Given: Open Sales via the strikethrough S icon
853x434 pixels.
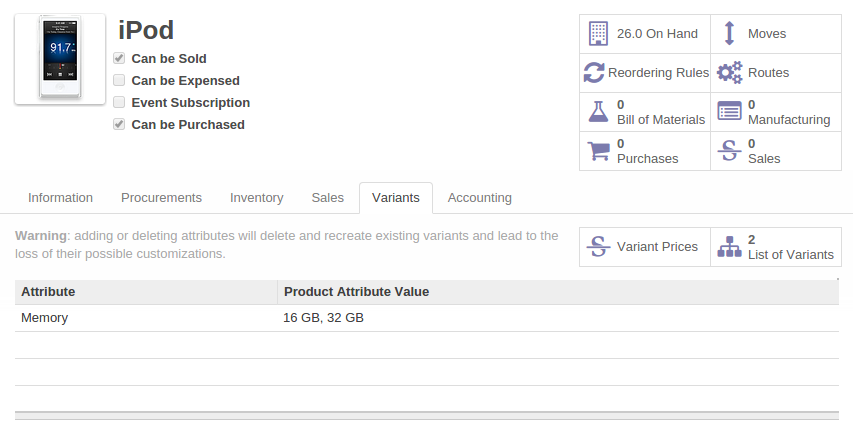Looking at the screenshot, I should point(730,151).
